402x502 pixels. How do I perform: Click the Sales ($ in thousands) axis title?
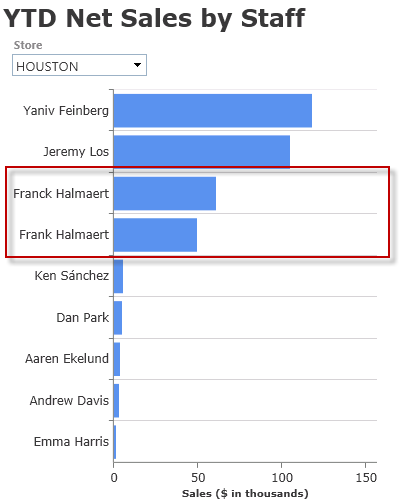245,493
